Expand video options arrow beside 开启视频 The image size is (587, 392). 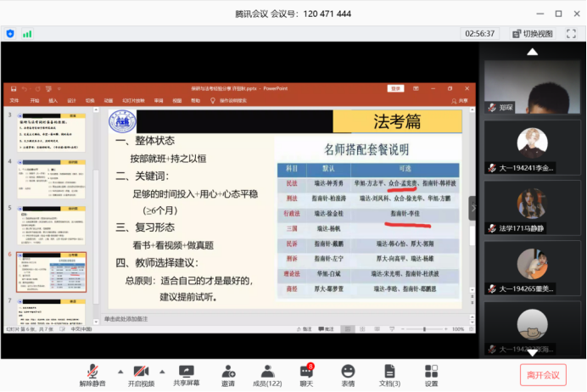tap(163, 371)
